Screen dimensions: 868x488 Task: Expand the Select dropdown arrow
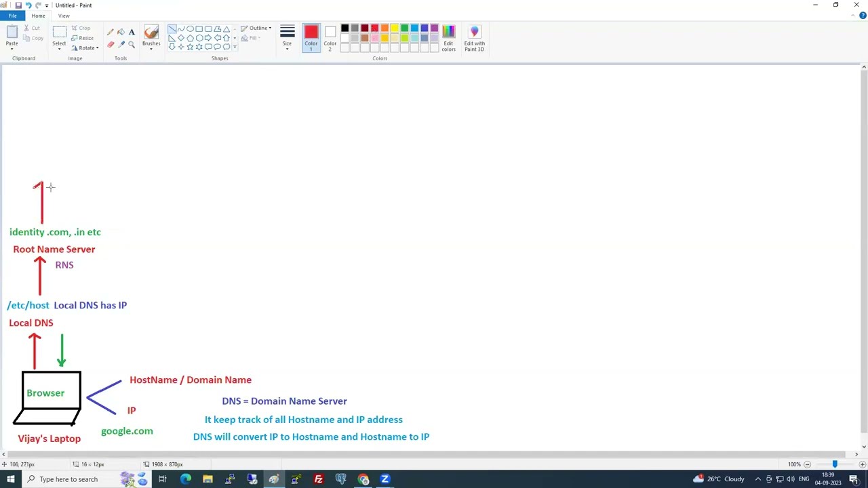pyautogui.click(x=59, y=47)
